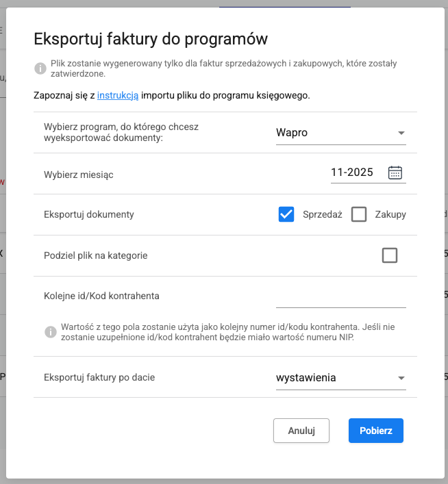
Task: Tick the Sprzedaż checkbox
Action: pyautogui.click(x=286, y=214)
